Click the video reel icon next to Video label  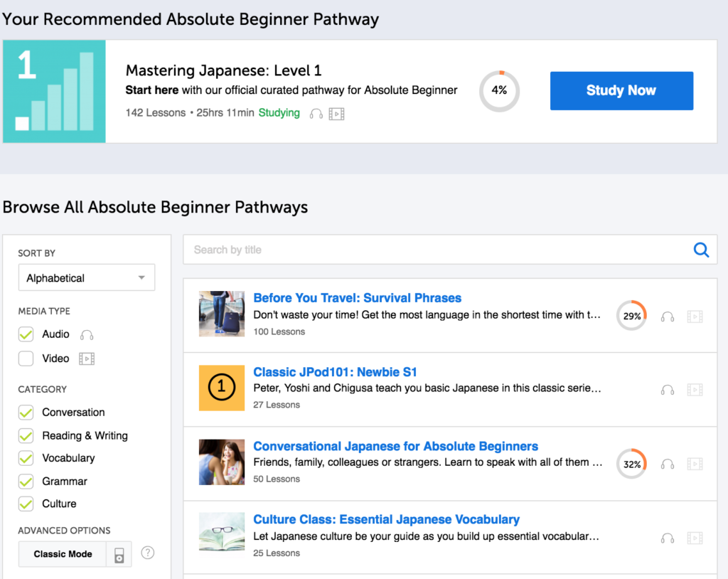(86, 358)
